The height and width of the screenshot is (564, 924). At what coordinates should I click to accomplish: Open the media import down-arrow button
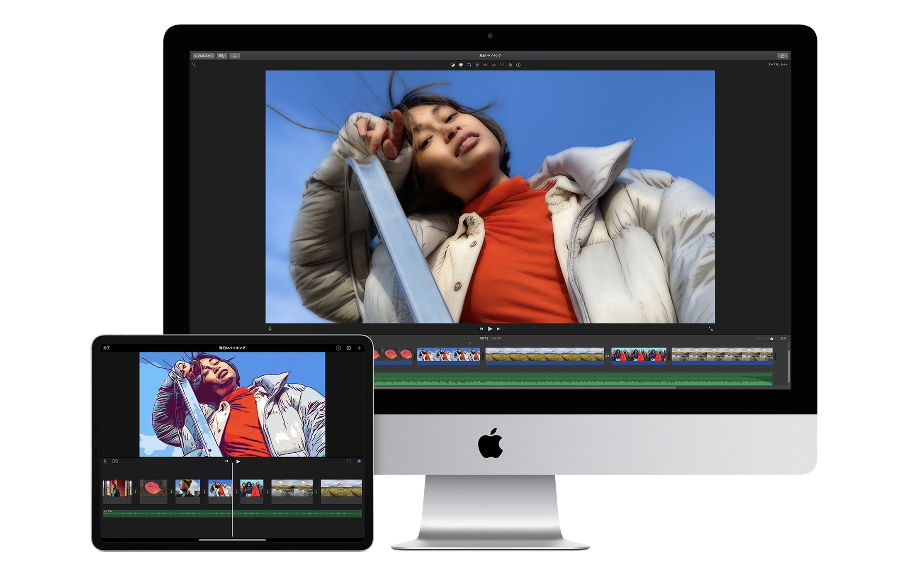[x=235, y=56]
